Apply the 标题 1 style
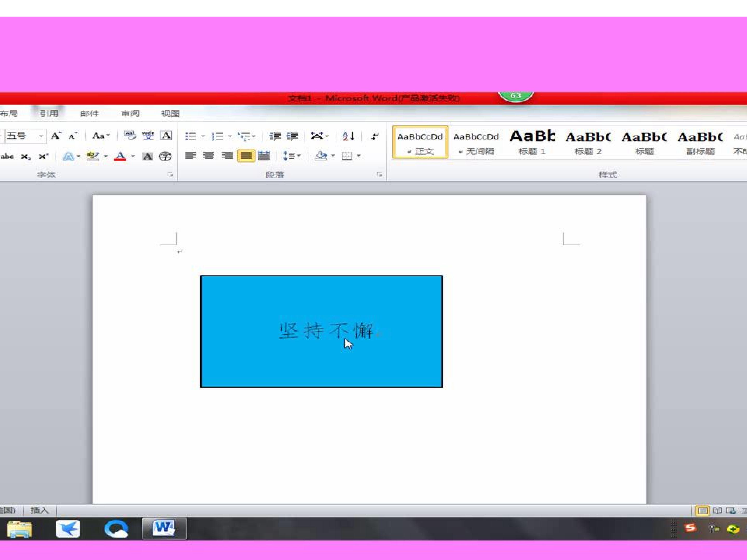This screenshot has height=560, width=747. coord(532,142)
